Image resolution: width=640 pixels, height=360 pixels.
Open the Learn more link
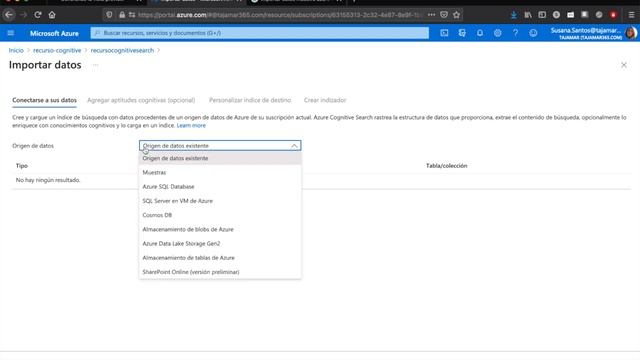click(x=191, y=125)
